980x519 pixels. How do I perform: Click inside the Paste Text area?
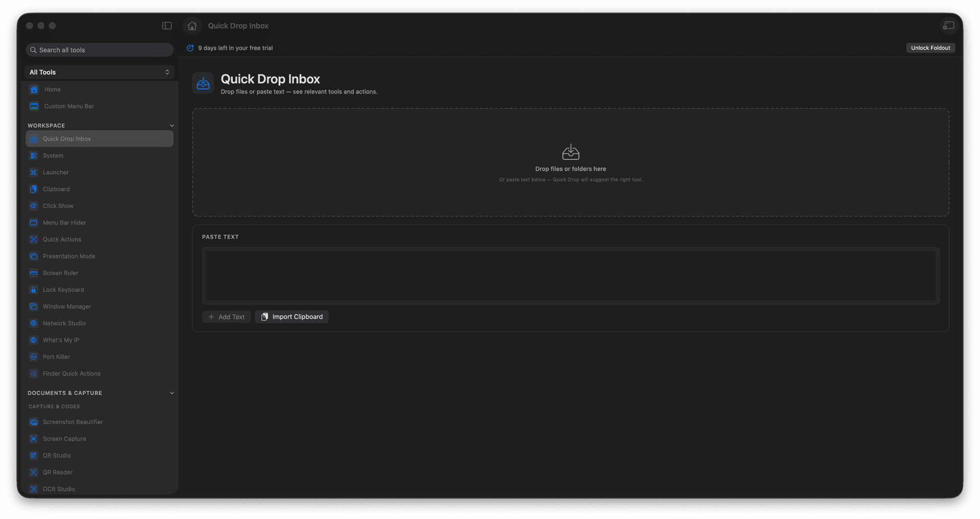click(571, 276)
